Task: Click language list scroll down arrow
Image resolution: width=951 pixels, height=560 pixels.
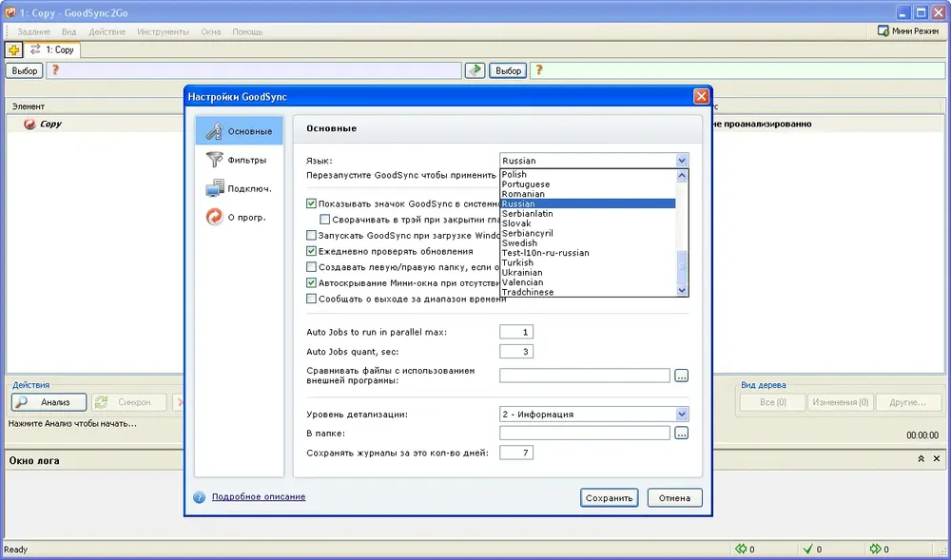Action: pos(682,290)
